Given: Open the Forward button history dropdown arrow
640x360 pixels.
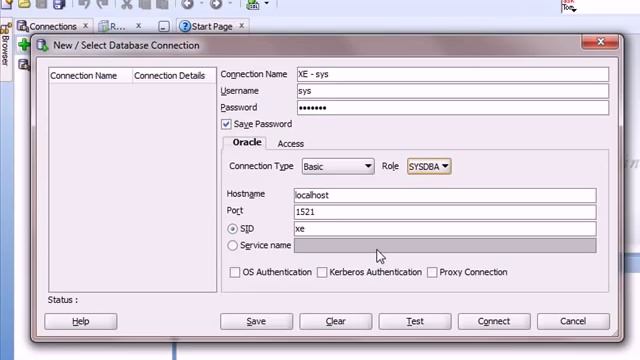Looking at the screenshot, I should 230,4.
